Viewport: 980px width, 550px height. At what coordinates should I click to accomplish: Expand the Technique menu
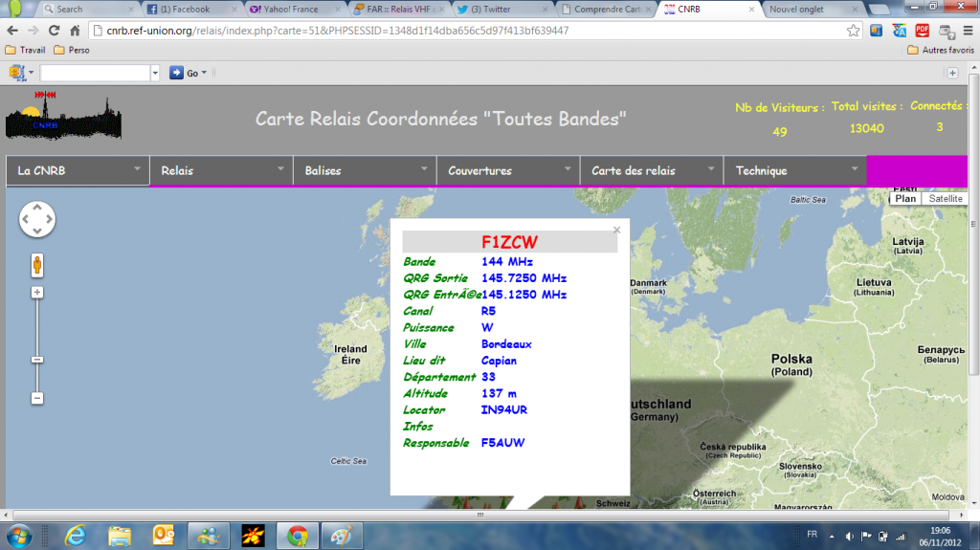click(795, 170)
